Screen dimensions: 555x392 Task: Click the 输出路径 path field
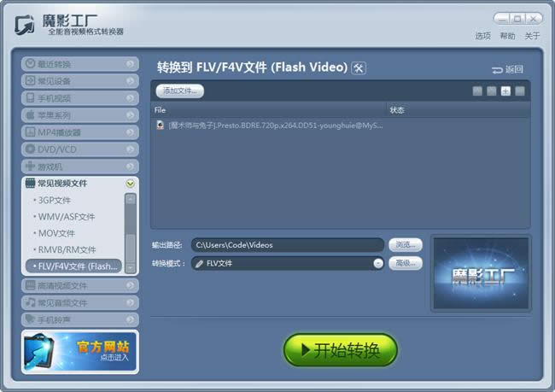[x=288, y=245]
